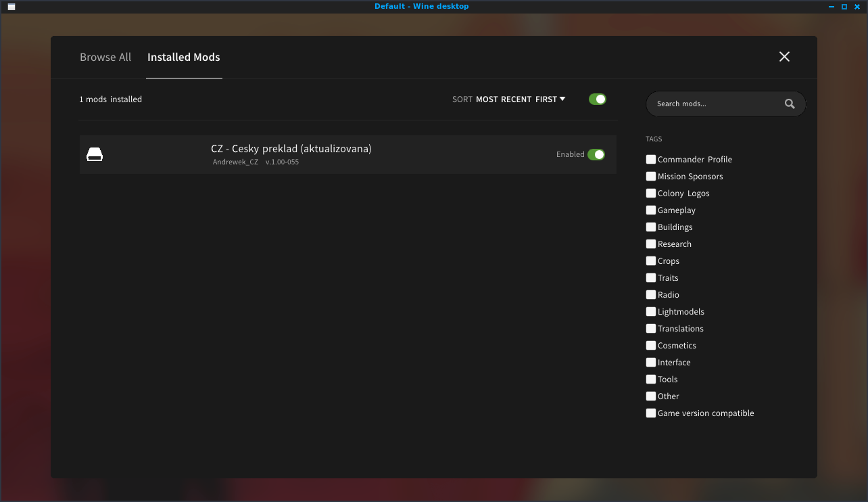Minimize the Wine desktop window
The width and height of the screenshot is (868, 502).
(x=831, y=7)
